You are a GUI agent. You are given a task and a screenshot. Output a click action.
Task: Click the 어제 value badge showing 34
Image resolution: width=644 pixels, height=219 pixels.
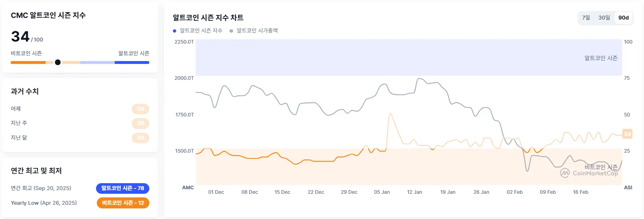[x=140, y=109]
